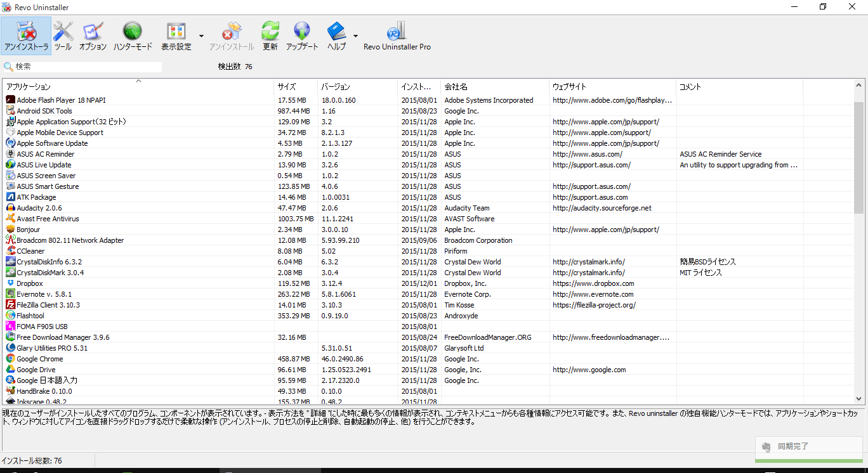Select the HandBrake 0.10.0 icon
Viewport: 868px width, 473px height.
pyautogui.click(x=10, y=391)
